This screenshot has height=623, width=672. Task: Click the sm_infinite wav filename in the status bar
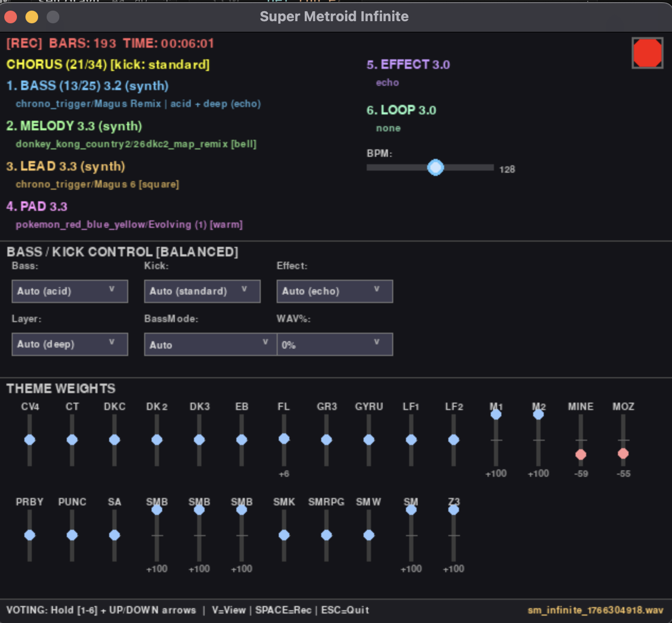595,610
